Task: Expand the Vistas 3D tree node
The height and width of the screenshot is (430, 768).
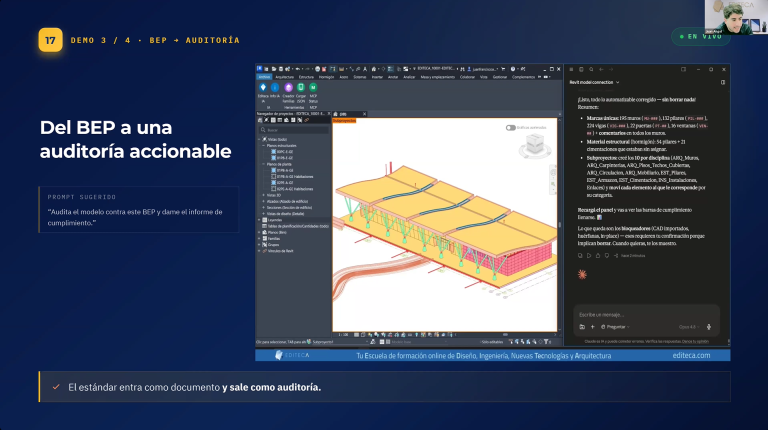Action: coord(263,195)
